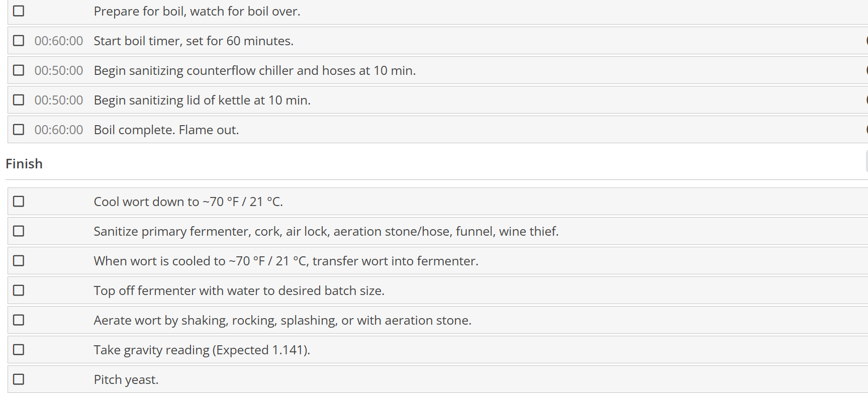This screenshot has height=393, width=868.
Task: Click the button at right of Finish header
Action: coord(866,161)
